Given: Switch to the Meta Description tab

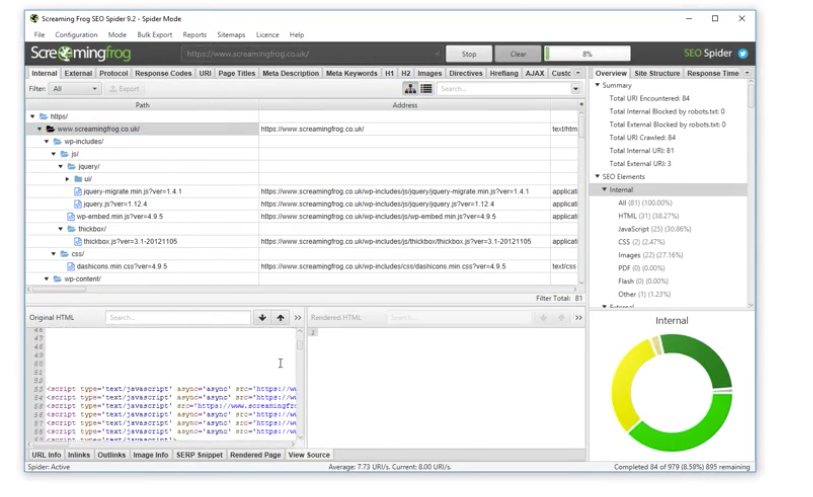Looking at the screenshot, I should (290, 73).
